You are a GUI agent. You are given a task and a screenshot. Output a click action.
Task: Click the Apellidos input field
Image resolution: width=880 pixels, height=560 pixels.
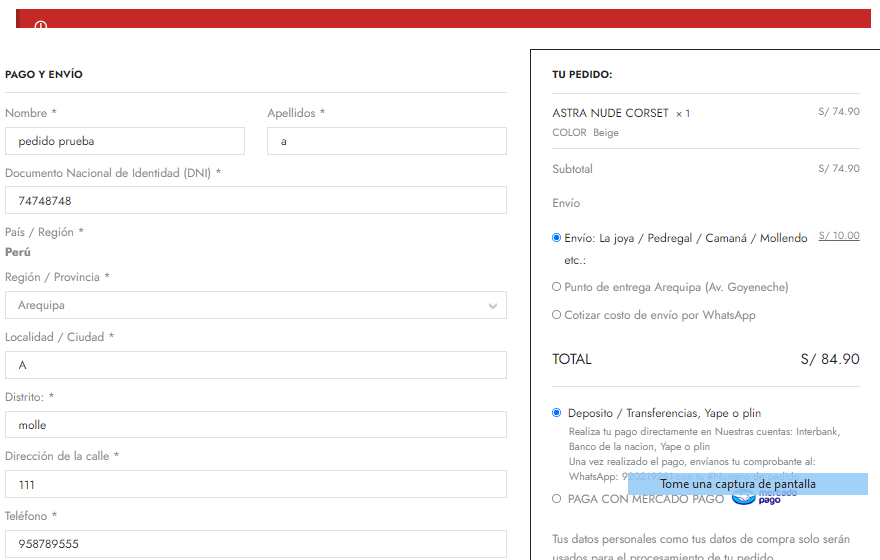click(387, 141)
